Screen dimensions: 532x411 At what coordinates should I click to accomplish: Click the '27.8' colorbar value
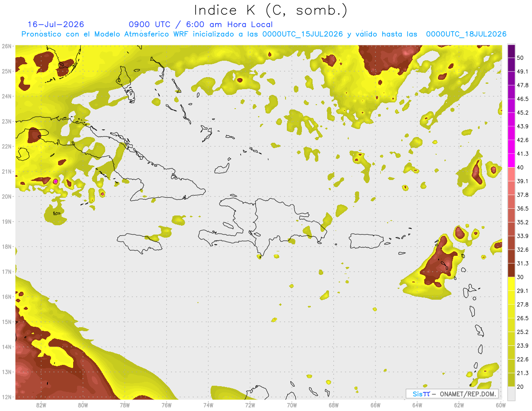coord(523,305)
